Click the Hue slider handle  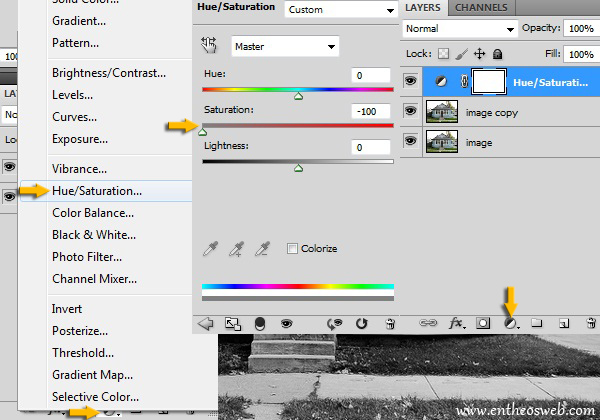(x=298, y=96)
